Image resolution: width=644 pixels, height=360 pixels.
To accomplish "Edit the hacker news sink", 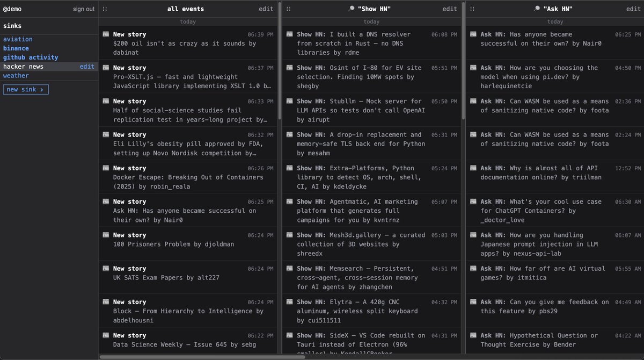I will pyautogui.click(x=87, y=67).
